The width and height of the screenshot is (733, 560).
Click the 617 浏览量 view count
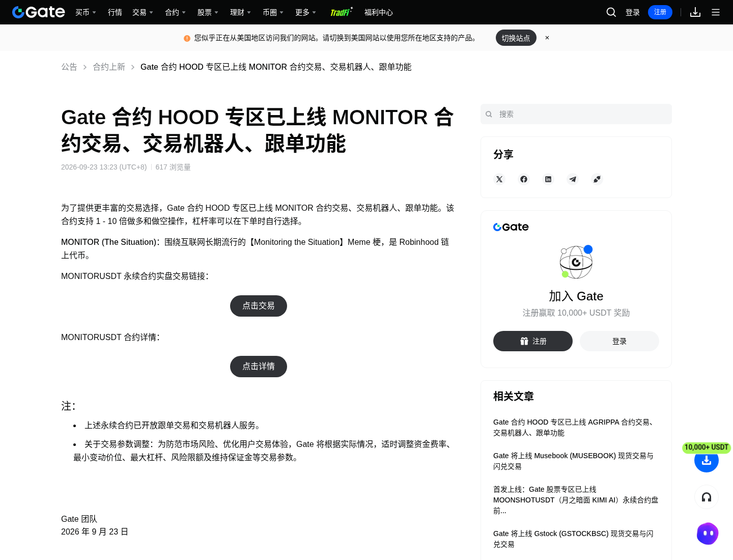coord(173,167)
